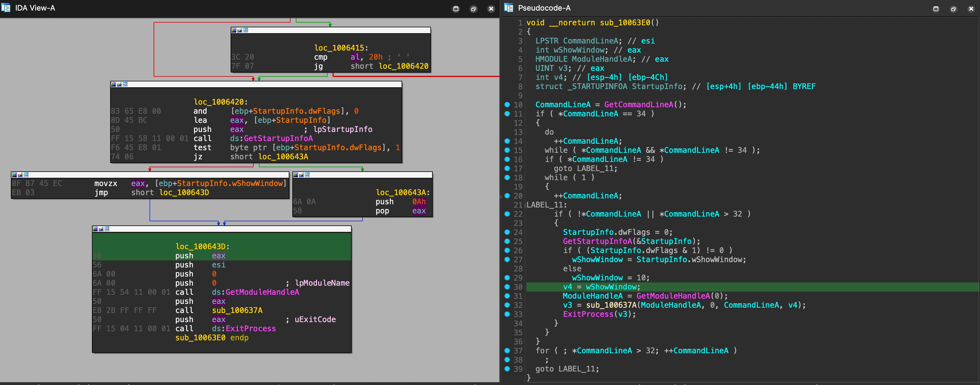Select the Pseudocode-A title tab
The height and width of the screenshot is (385, 980).
[x=544, y=8]
